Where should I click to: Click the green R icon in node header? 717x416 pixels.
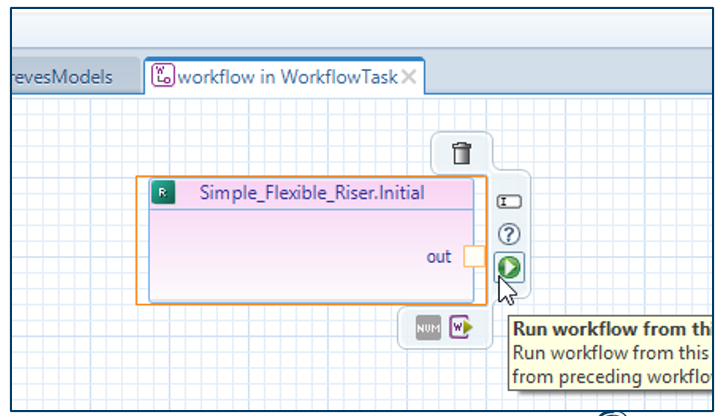point(163,193)
